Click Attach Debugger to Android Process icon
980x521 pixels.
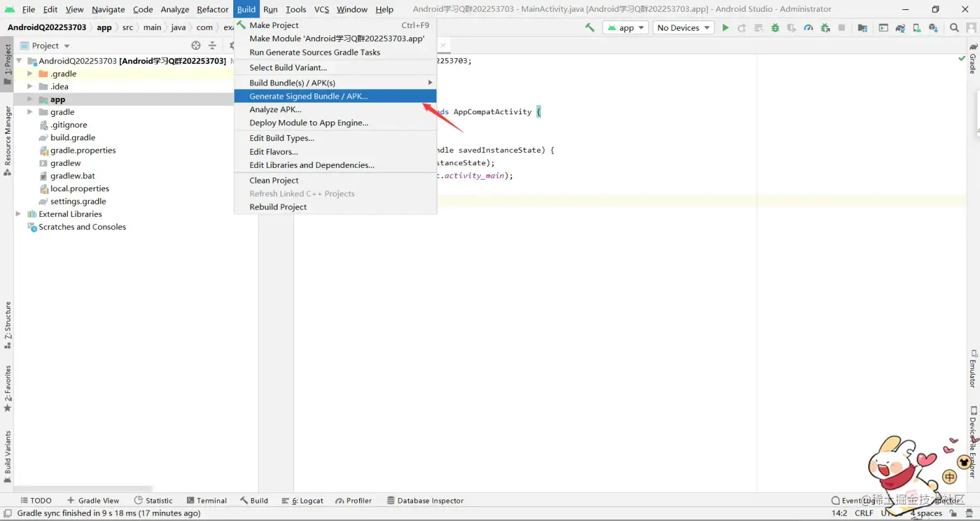pyautogui.click(x=825, y=27)
